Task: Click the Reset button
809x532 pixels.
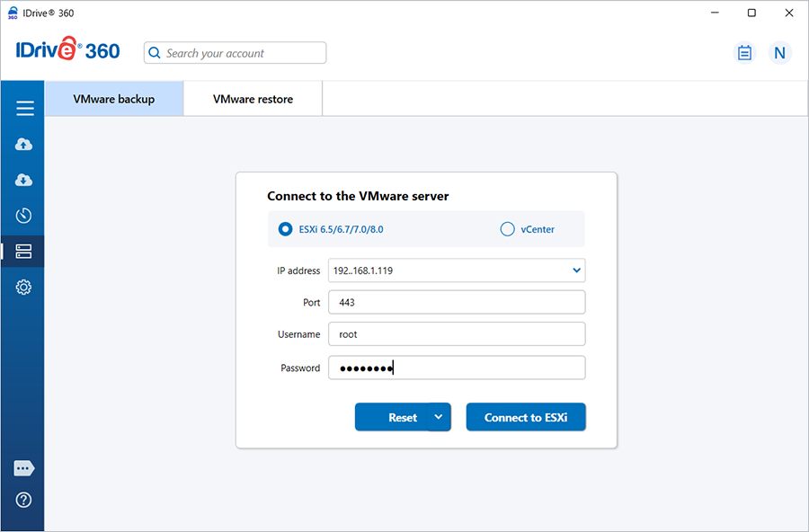Action: tap(392, 417)
